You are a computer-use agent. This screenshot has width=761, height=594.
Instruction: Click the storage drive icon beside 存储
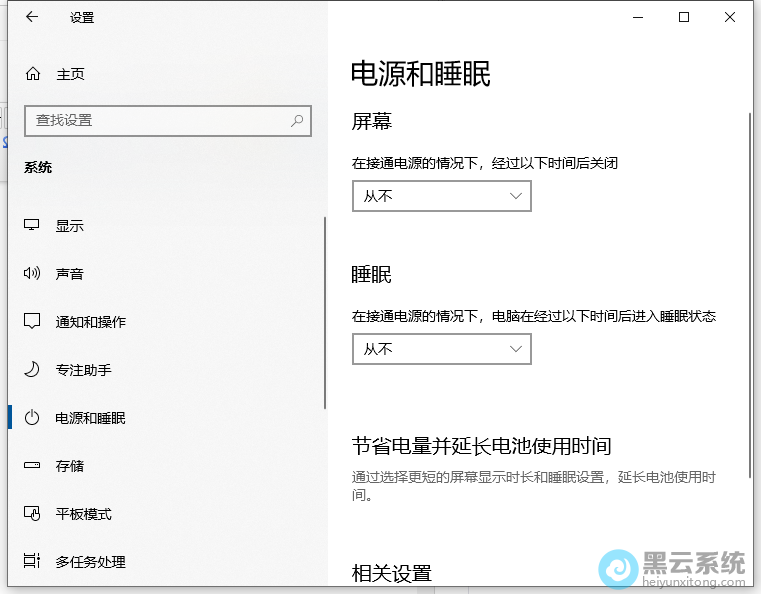tap(32, 466)
